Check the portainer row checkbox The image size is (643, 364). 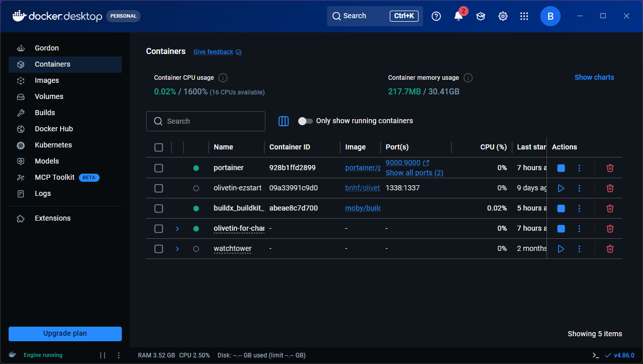(x=159, y=168)
